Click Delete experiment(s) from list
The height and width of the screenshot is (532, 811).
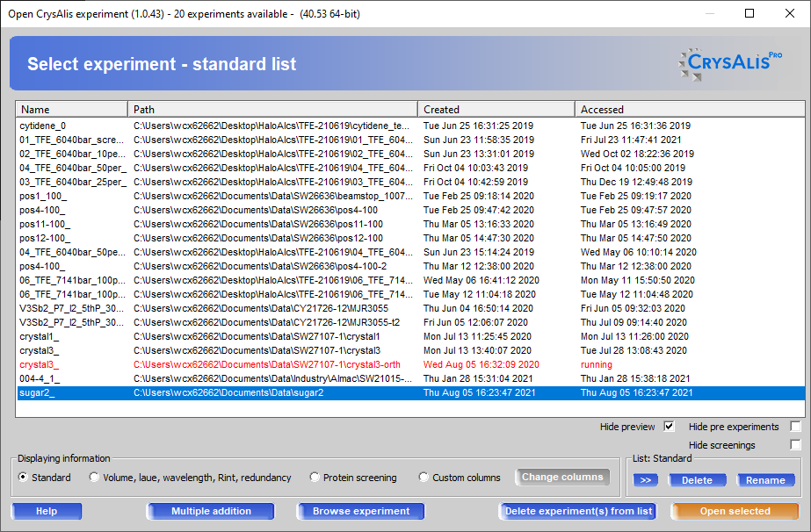tap(578, 511)
